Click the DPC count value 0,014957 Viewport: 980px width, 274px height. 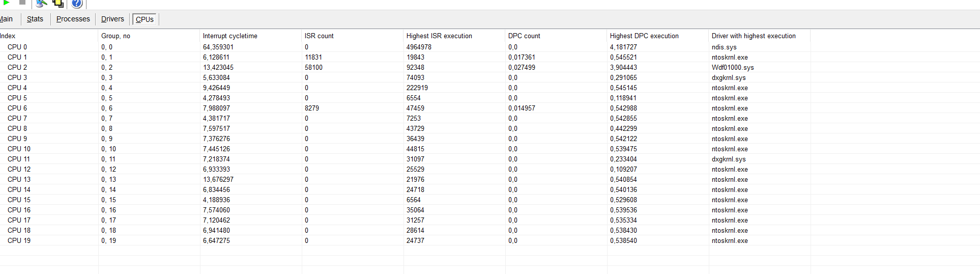(x=522, y=108)
